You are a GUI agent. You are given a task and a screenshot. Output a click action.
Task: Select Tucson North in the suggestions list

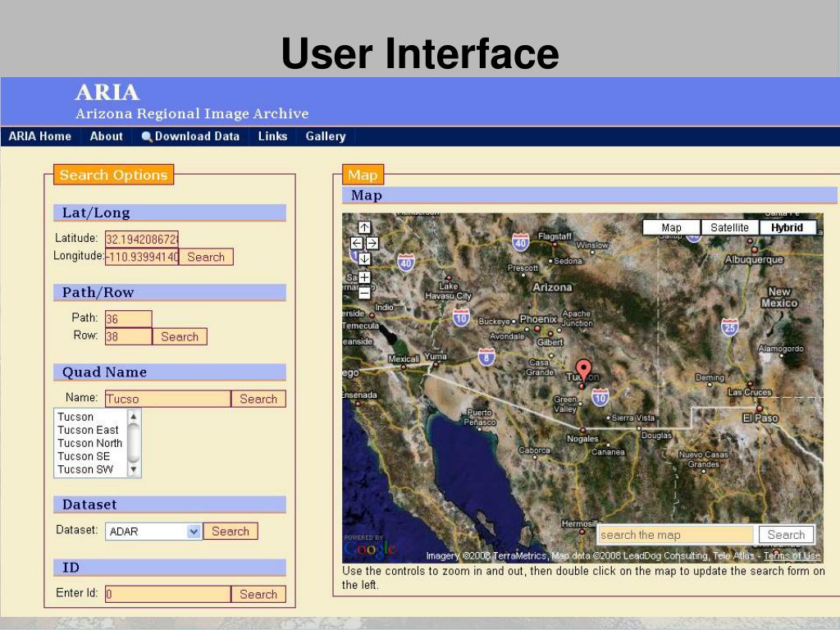click(90, 443)
